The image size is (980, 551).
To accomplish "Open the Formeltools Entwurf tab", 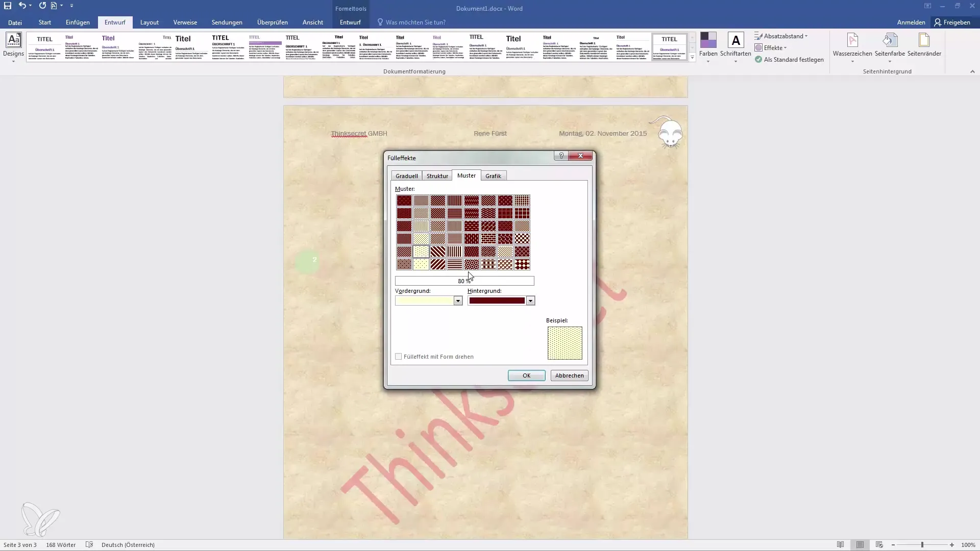I will tap(350, 22).
